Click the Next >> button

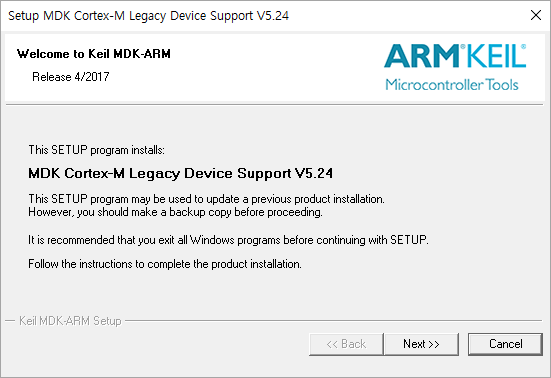(x=421, y=344)
